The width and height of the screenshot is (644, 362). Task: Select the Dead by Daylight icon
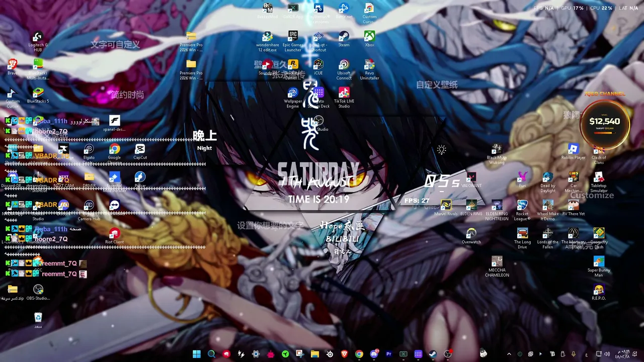548,183
